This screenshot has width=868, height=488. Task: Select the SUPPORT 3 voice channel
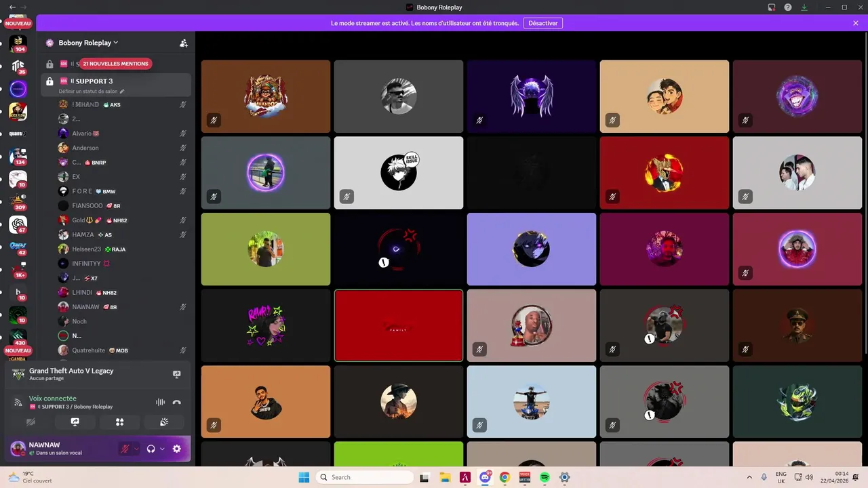tap(115, 85)
